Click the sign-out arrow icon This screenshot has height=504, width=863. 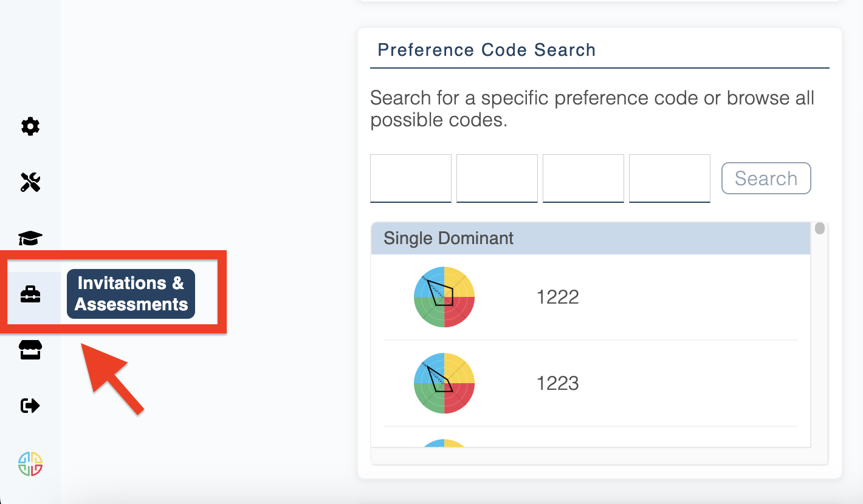(30, 405)
